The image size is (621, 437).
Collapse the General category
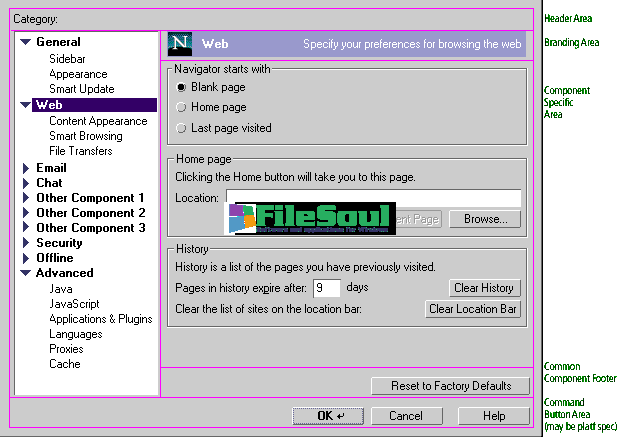pos(26,42)
